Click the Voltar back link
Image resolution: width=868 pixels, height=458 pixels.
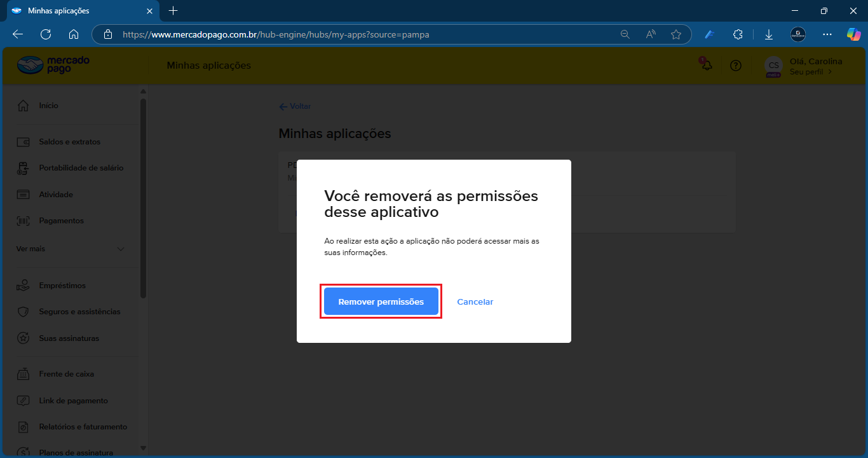(295, 106)
